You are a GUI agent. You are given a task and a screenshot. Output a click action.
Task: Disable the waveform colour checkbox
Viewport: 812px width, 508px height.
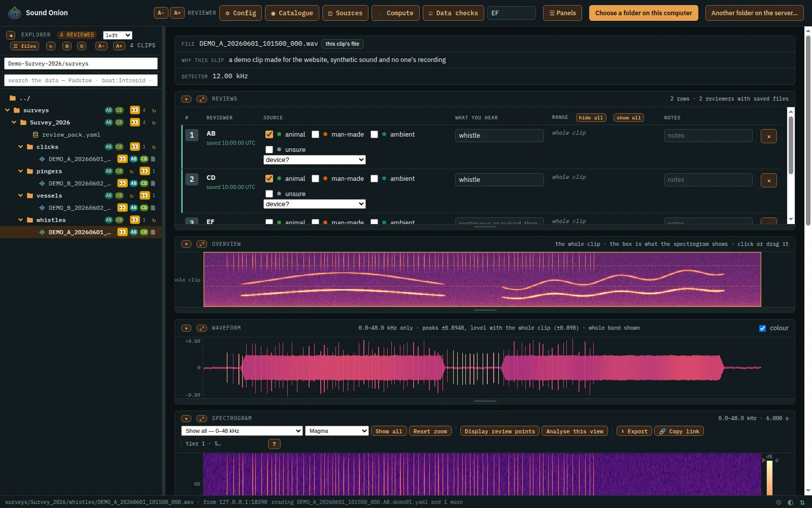point(762,328)
